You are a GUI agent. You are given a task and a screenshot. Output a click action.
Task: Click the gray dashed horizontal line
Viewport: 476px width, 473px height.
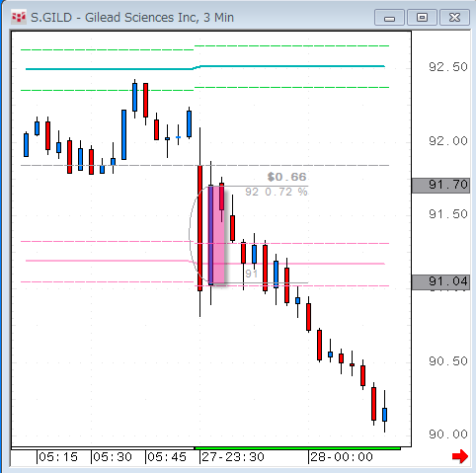click(x=204, y=165)
